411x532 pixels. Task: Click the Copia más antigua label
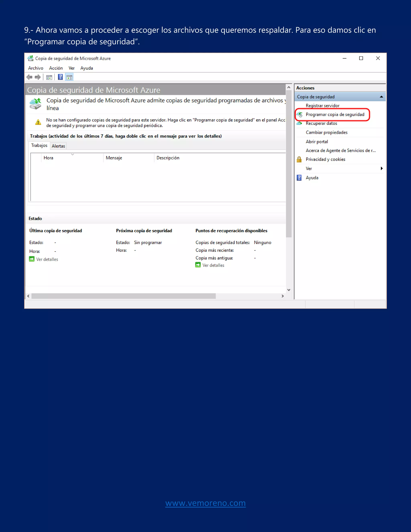point(214,258)
